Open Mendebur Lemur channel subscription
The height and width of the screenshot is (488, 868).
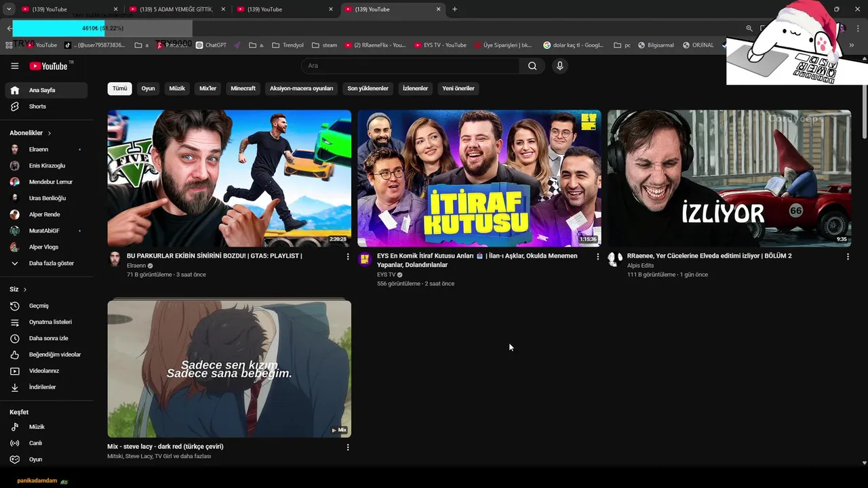pos(46,182)
